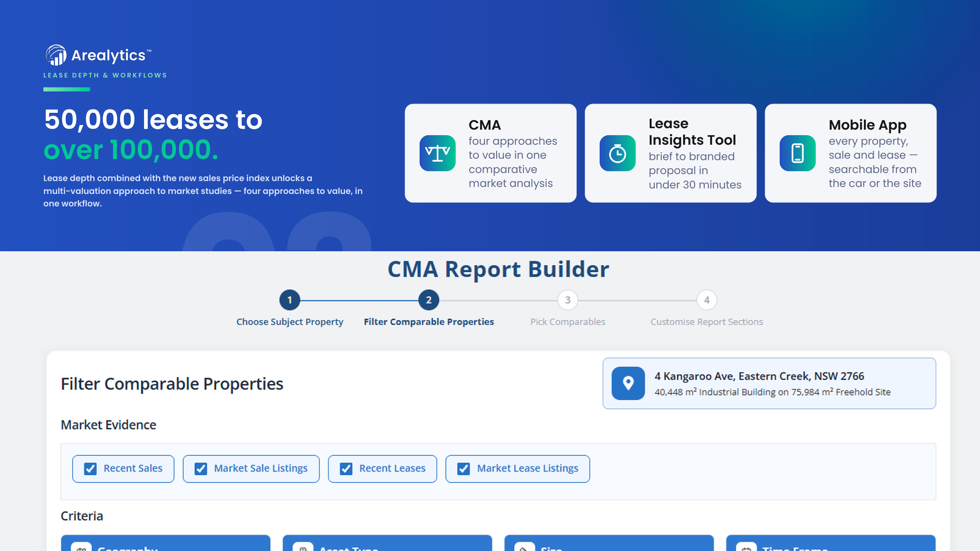This screenshot has width=980, height=551.
Task: Click the CMA balance scale icon
Action: [x=438, y=153]
